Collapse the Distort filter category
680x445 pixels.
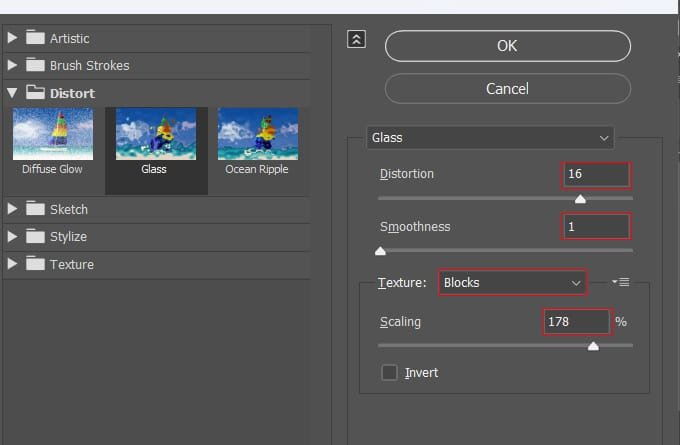pyautogui.click(x=12, y=93)
